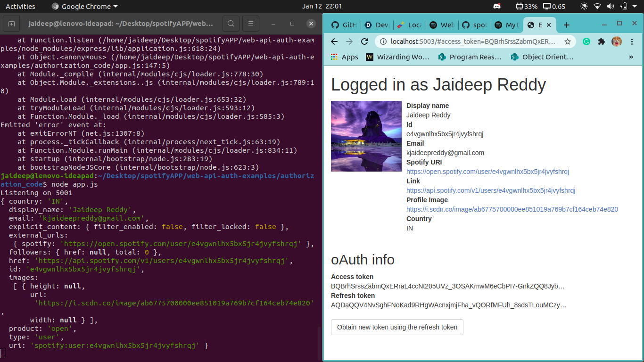Click the Chrome back arrow
Image resolution: width=644 pixels, height=362 pixels.
334,41
